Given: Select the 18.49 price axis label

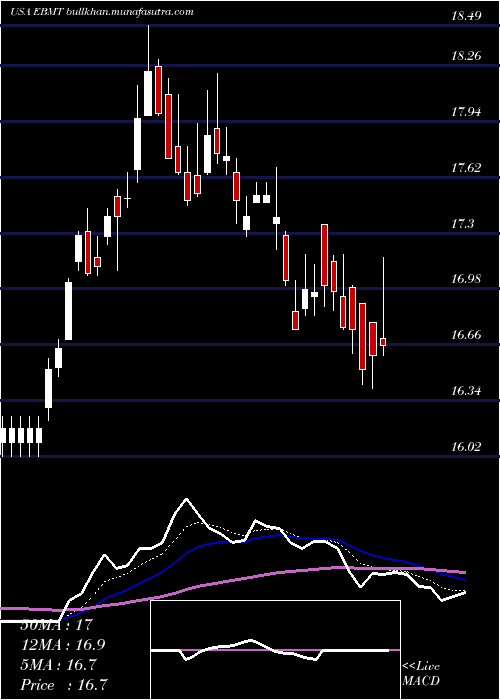Looking at the screenshot, I should (x=466, y=16).
